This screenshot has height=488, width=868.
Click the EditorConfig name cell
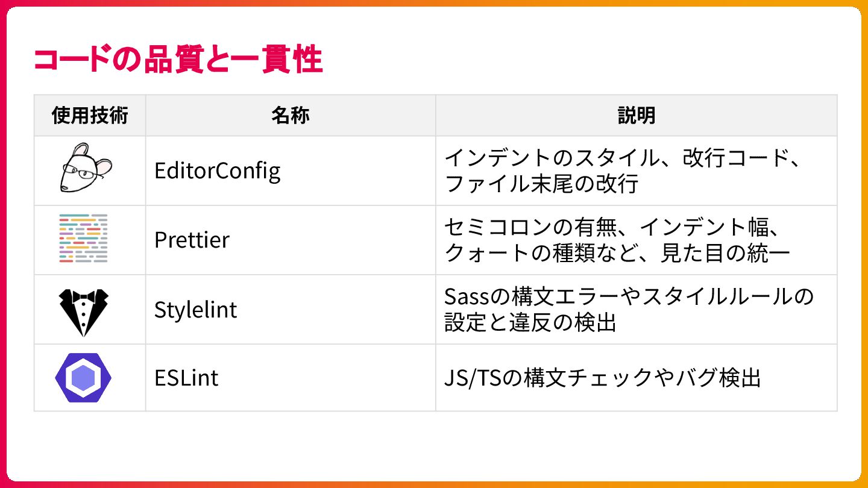tap(217, 171)
